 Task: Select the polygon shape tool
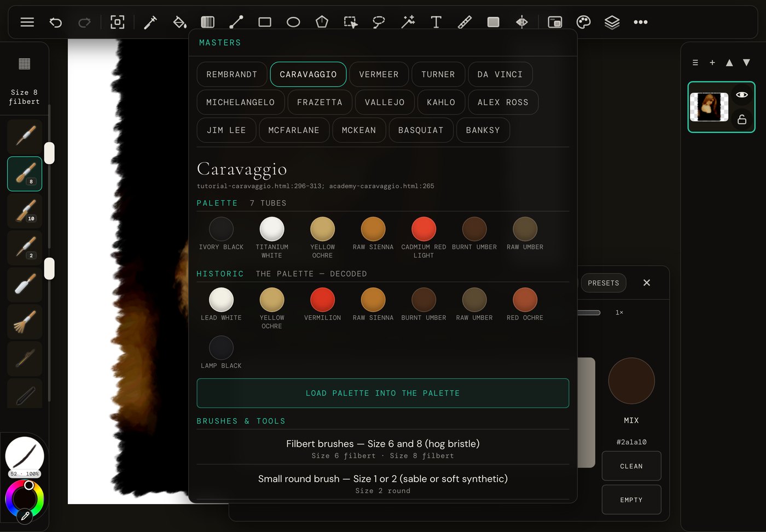(322, 22)
